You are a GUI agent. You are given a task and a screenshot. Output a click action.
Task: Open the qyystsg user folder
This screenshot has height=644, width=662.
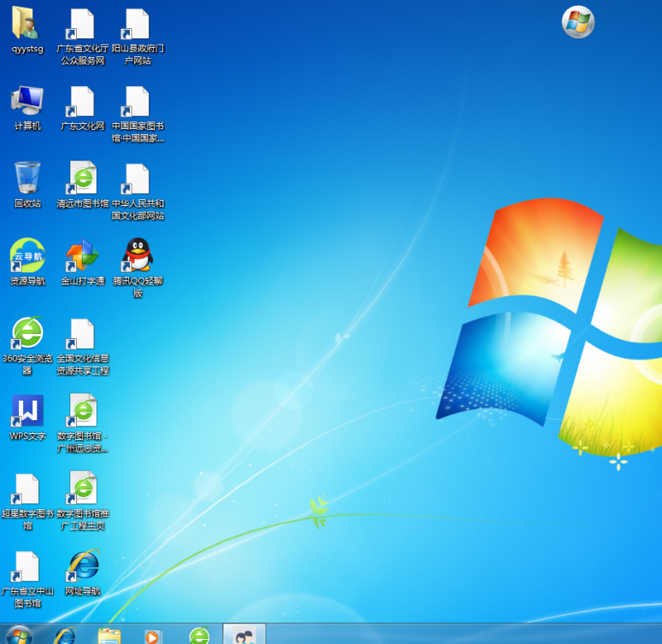coord(26,24)
